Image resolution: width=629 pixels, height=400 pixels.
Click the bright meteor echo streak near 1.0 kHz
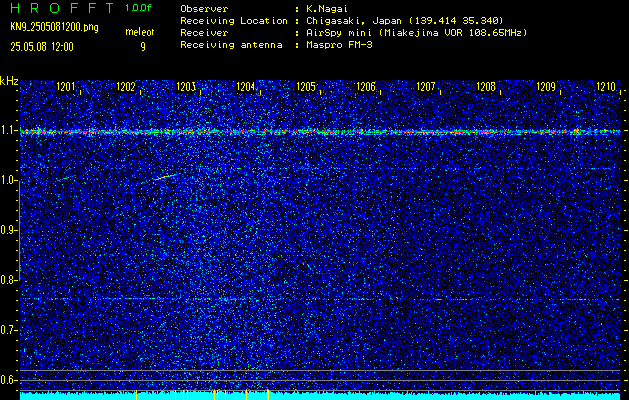[x=166, y=177]
